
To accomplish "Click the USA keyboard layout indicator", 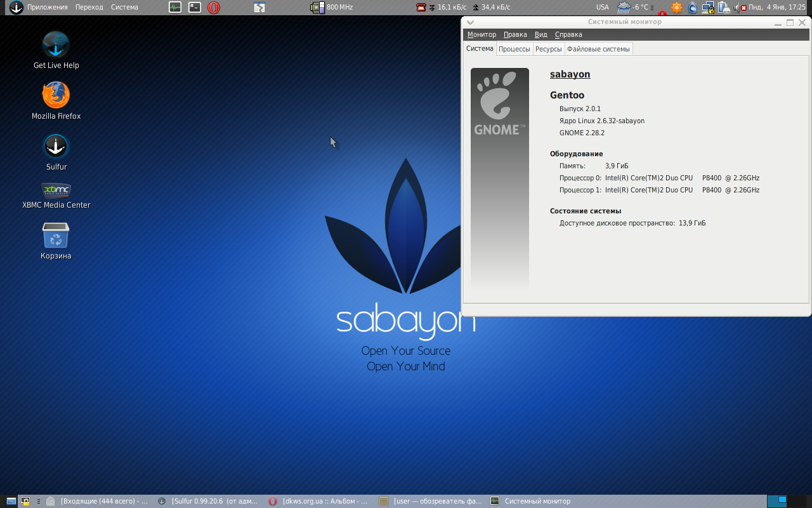I will (x=603, y=7).
